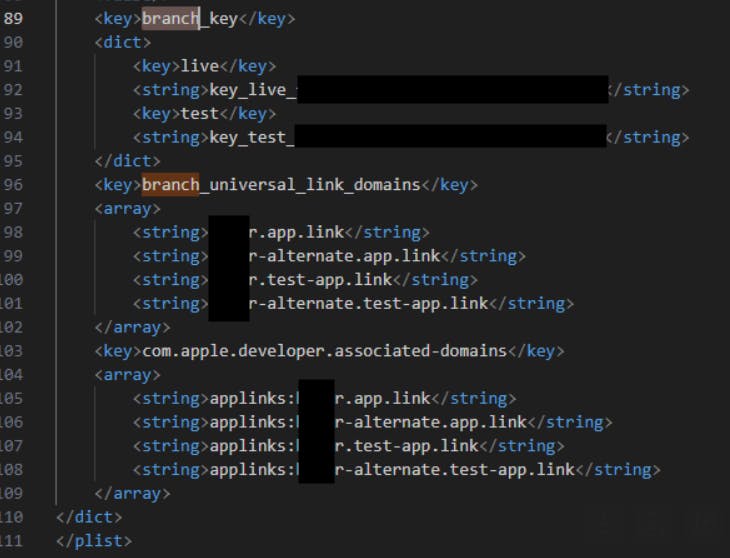Click line number 92 in the gutter
The image size is (730, 558).
(x=13, y=90)
